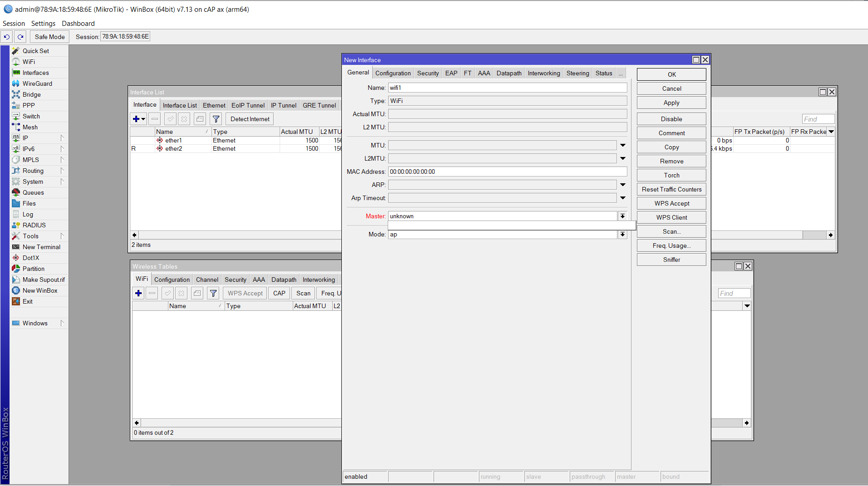Open New Terminal from the sidebar
The image size is (868, 486).
(41, 247)
